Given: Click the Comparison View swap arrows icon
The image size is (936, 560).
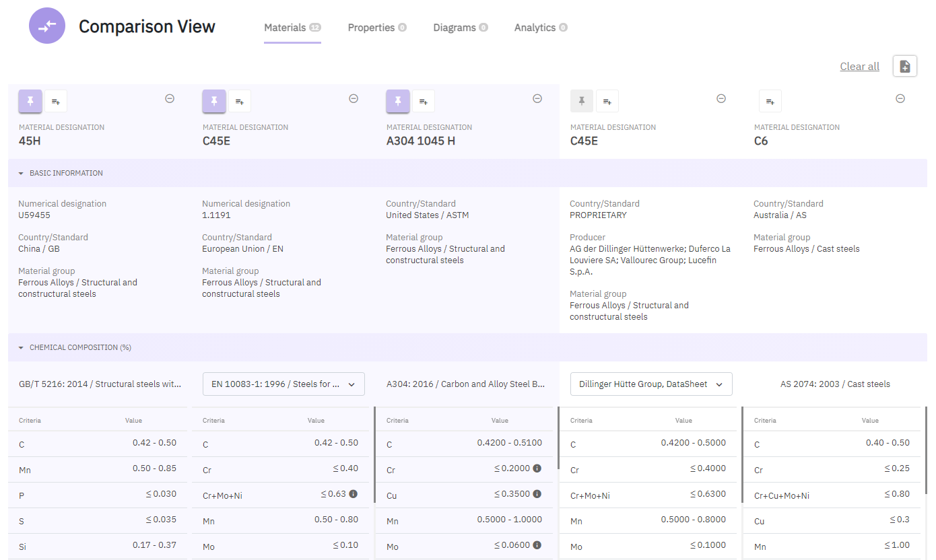Looking at the screenshot, I should pos(47,26).
